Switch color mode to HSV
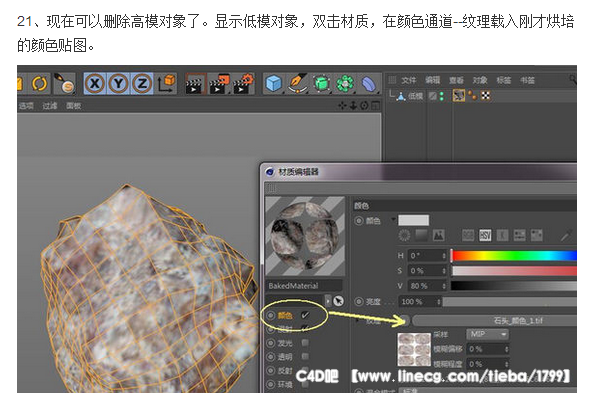Screen dimensions: 596x393 (485, 235)
